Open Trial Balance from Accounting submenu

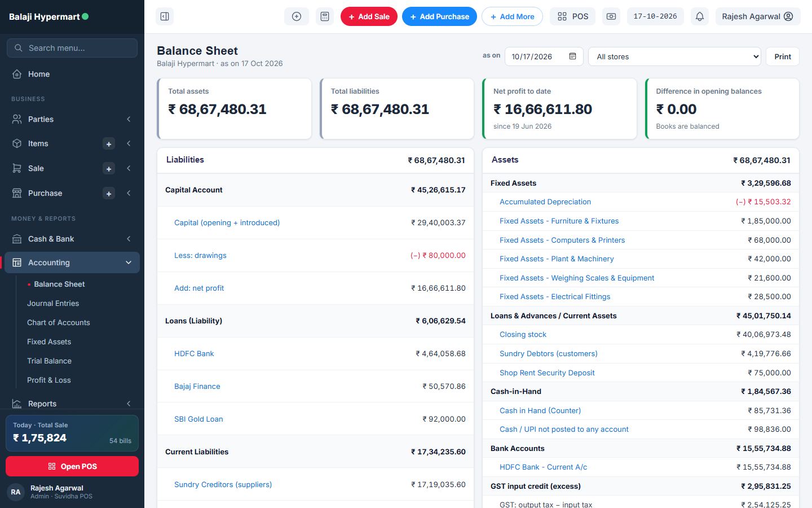coord(50,361)
